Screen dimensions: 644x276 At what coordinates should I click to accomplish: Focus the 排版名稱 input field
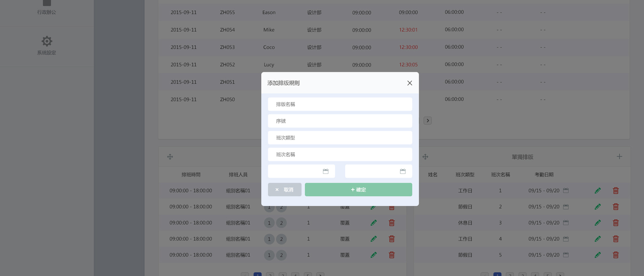pyautogui.click(x=340, y=104)
